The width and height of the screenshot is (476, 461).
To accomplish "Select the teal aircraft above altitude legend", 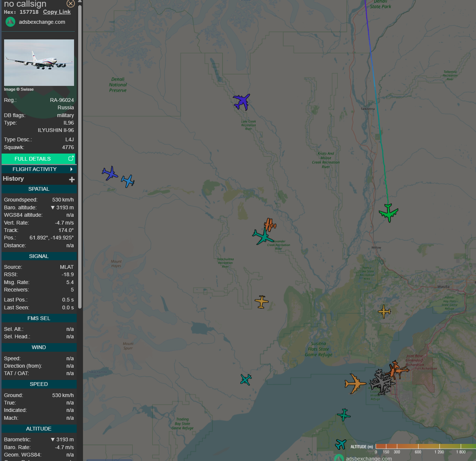I will point(341,444).
